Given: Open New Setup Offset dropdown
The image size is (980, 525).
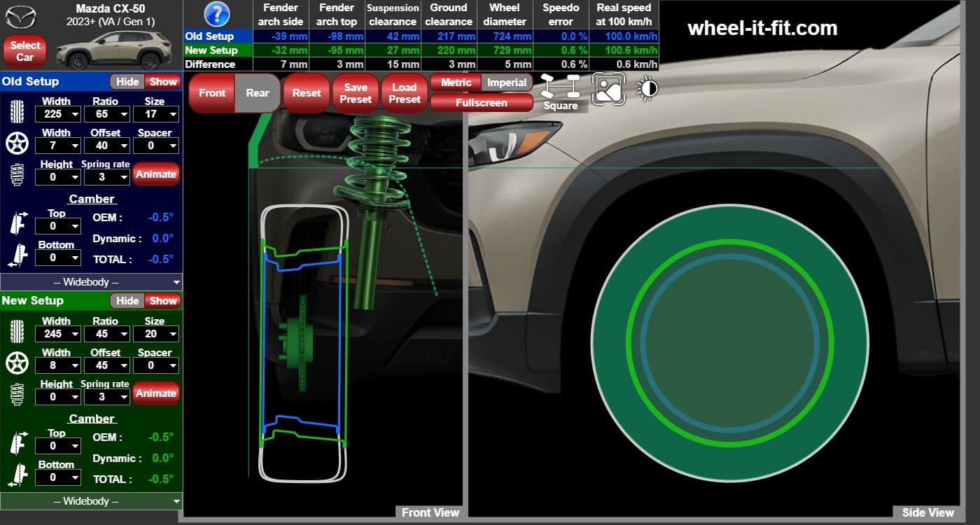Looking at the screenshot, I should point(106,365).
